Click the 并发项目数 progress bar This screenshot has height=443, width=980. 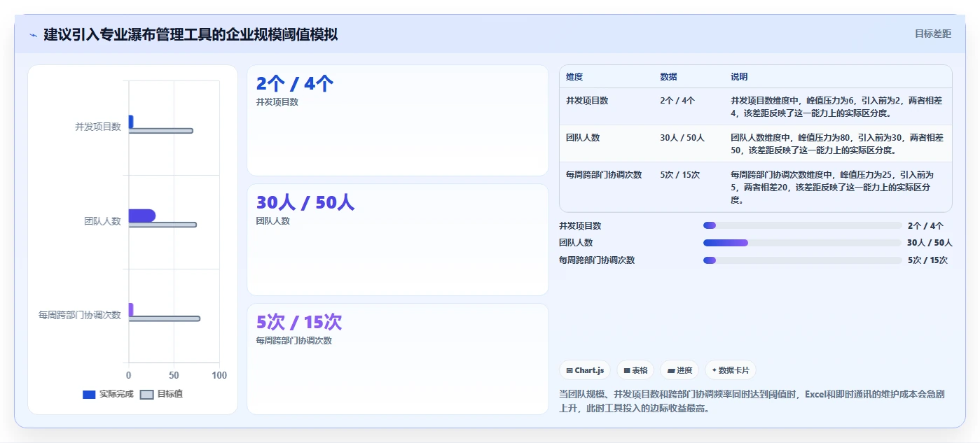click(802, 225)
